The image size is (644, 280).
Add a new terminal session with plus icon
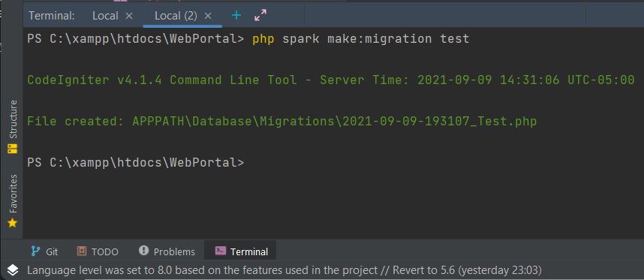tap(236, 16)
